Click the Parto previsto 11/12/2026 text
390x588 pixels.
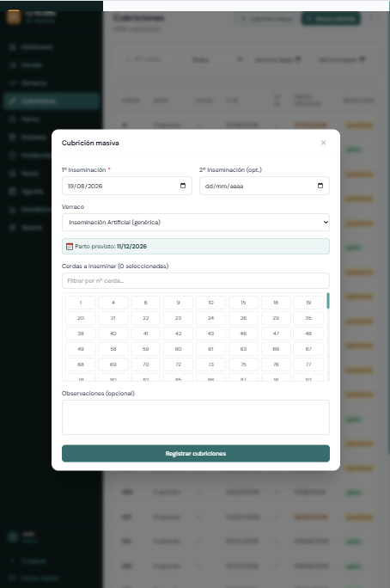click(x=111, y=247)
